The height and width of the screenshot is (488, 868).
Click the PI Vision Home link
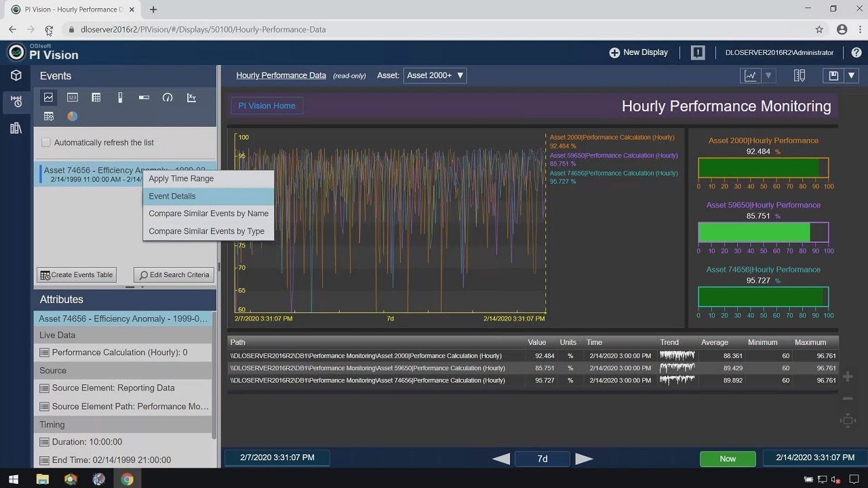(x=267, y=106)
